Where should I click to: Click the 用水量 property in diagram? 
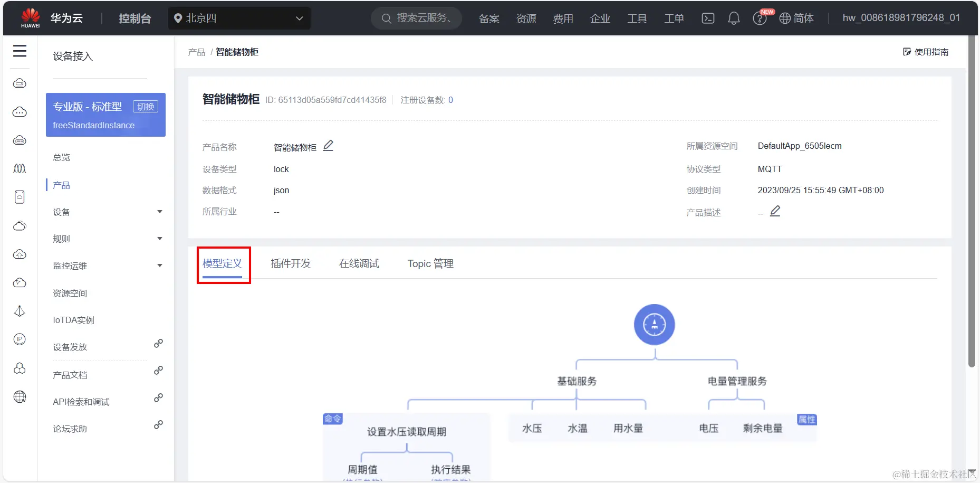click(628, 429)
